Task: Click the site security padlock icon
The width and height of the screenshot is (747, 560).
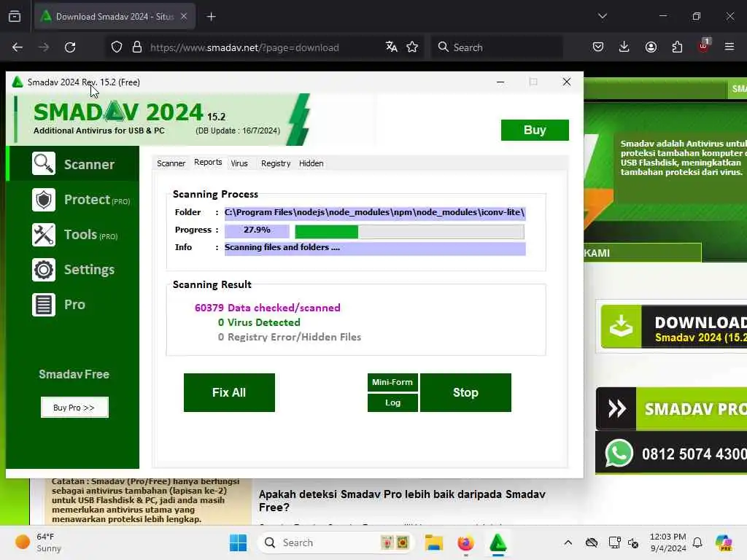Action: 137,47
